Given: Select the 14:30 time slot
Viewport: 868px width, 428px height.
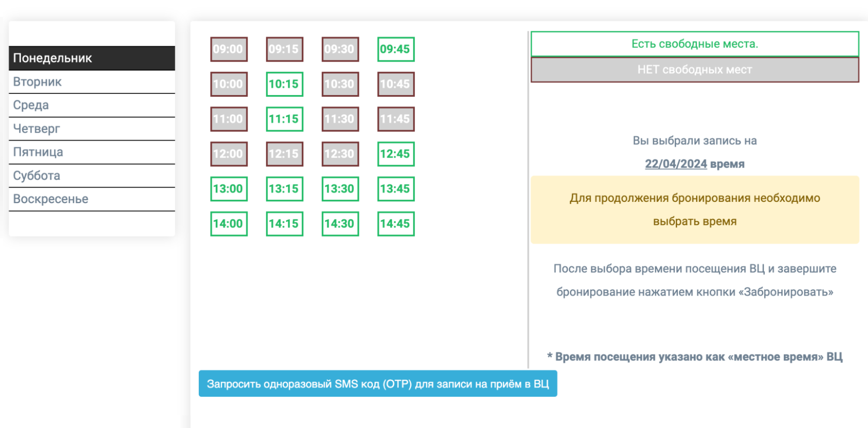Looking at the screenshot, I should click(x=340, y=224).
